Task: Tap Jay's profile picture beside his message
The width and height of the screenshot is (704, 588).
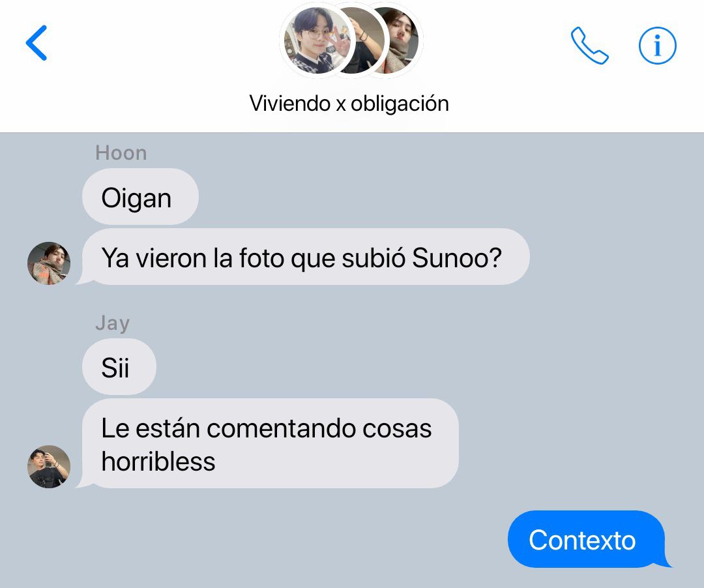Action: click(x=48, y=466)
